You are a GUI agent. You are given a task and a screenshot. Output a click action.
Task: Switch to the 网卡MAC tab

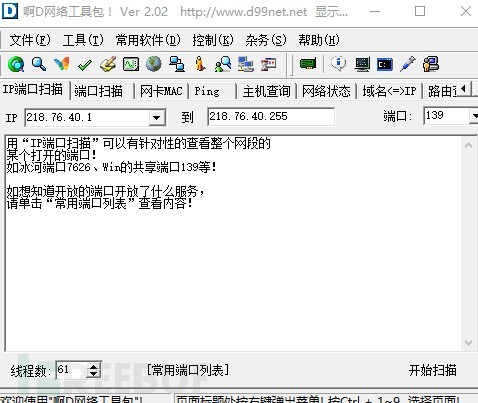161,91
